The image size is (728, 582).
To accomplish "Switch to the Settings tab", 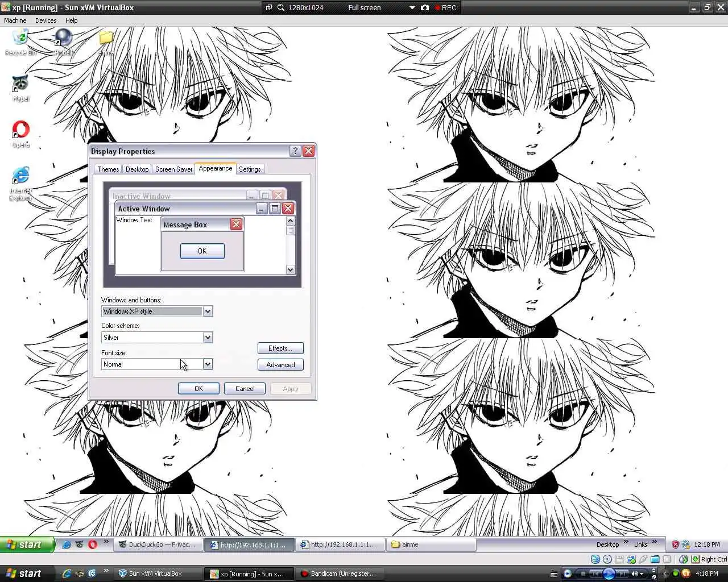I will (250, 169).
